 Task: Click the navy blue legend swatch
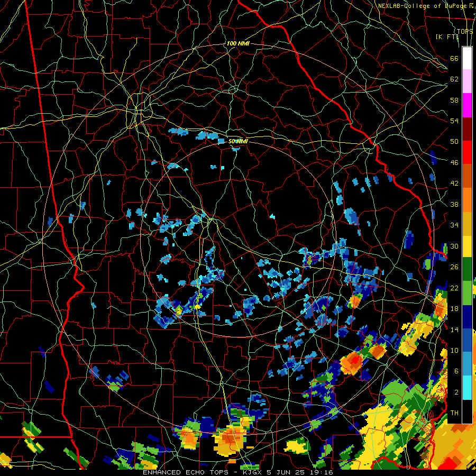(467, 317)
